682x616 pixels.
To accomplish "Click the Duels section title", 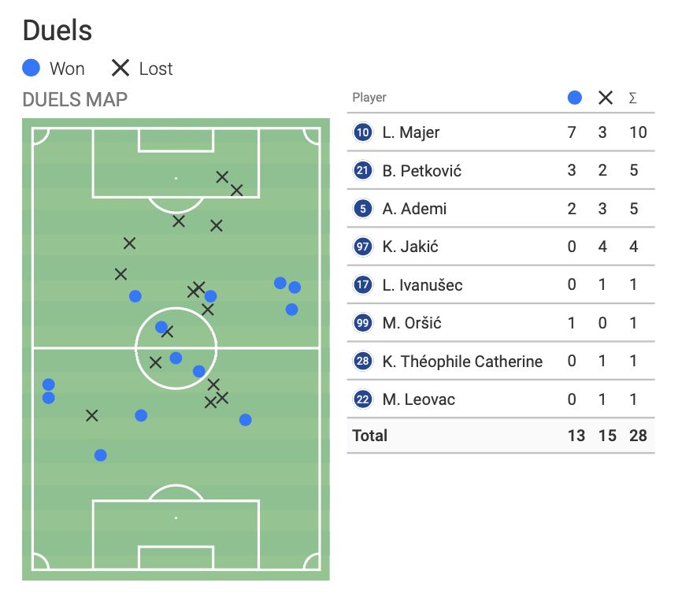I will 57,31.
